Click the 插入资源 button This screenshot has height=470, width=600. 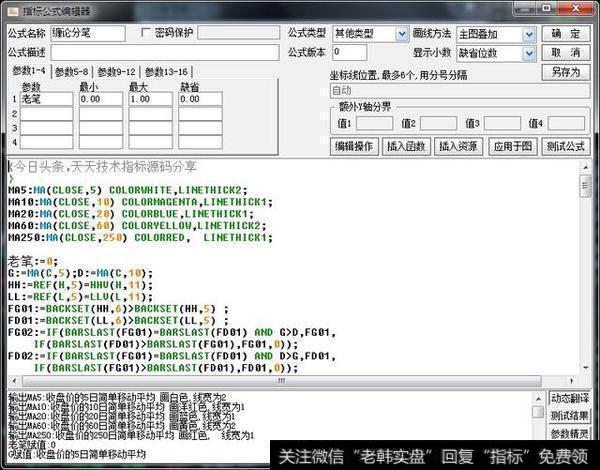coord(458,146)
